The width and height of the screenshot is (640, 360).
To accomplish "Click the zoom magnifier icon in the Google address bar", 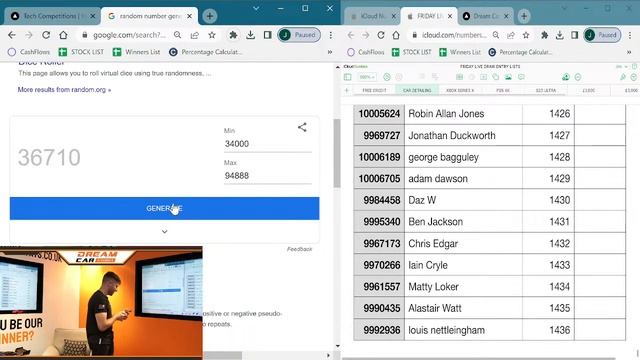I will point(178,35).
